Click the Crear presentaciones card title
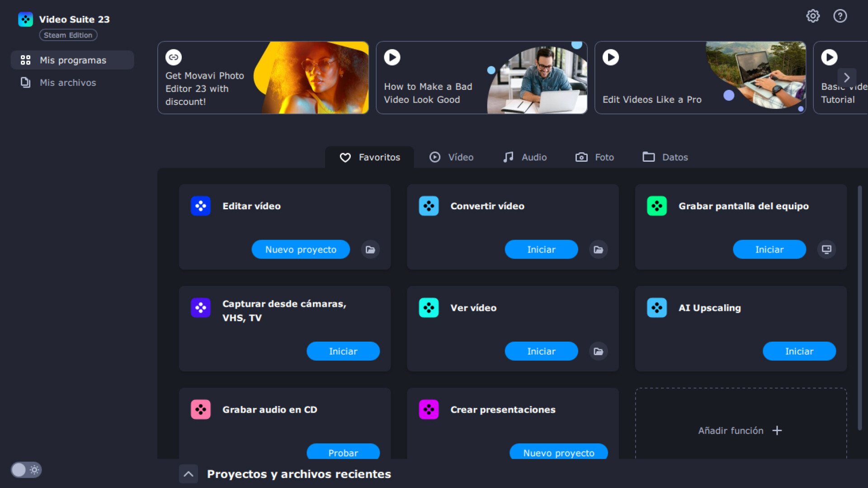 click(x=503, y=409)
